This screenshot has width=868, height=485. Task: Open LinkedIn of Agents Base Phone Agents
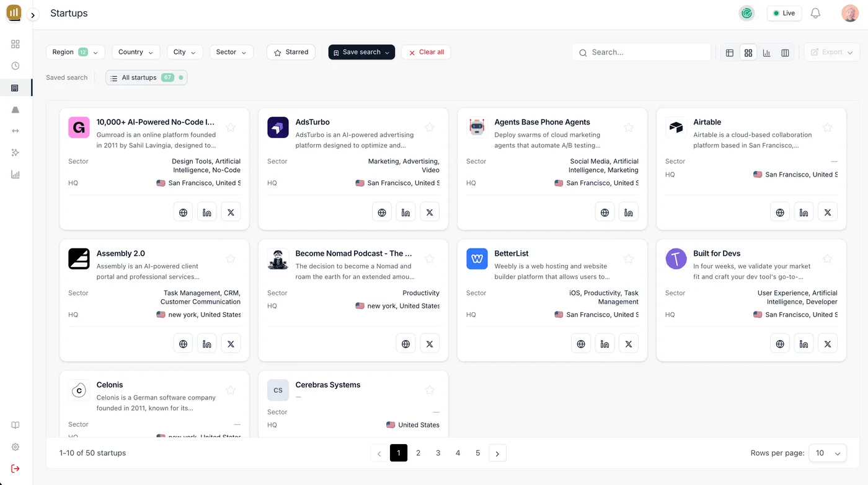coord(629,212)
